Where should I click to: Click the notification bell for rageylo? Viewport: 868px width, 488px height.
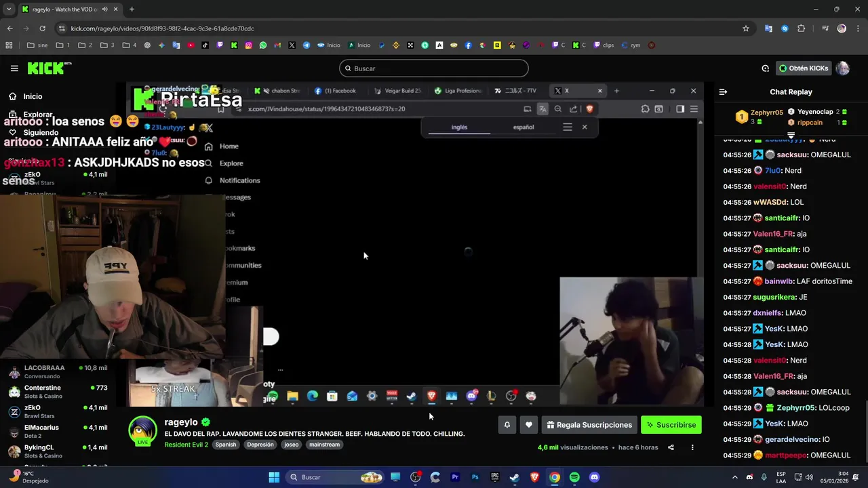point(507,425)
